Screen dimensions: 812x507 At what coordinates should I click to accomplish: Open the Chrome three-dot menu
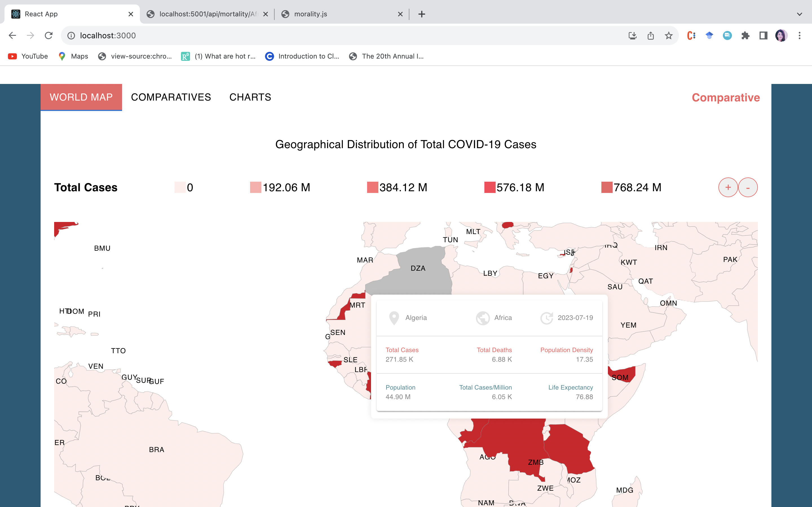tap(800, 35)
